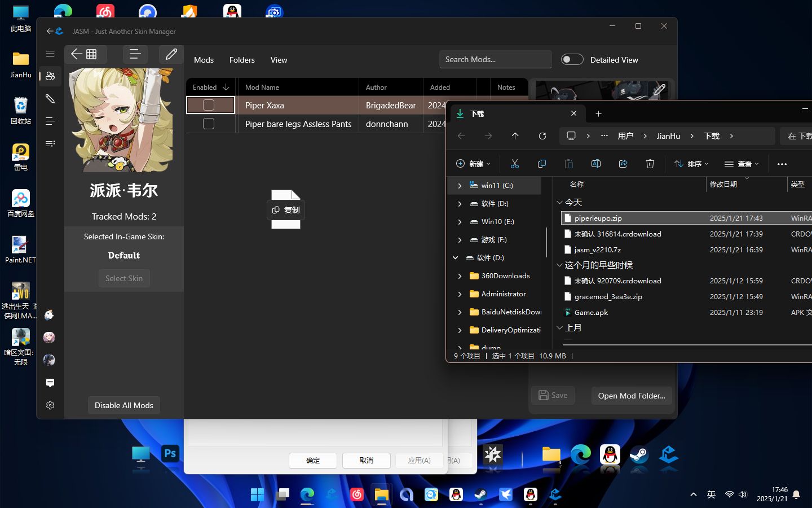Open JASM settings gear icon
The image size is (812, 508).
pyautogui.click(x=50, y=405)
